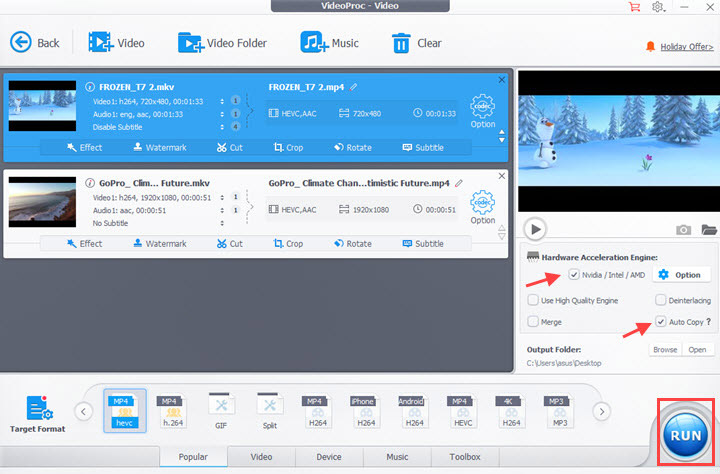Enable the Deinterlacing checkbox
Viewport: 720px width, 474px height.
[x=660, y=300]
